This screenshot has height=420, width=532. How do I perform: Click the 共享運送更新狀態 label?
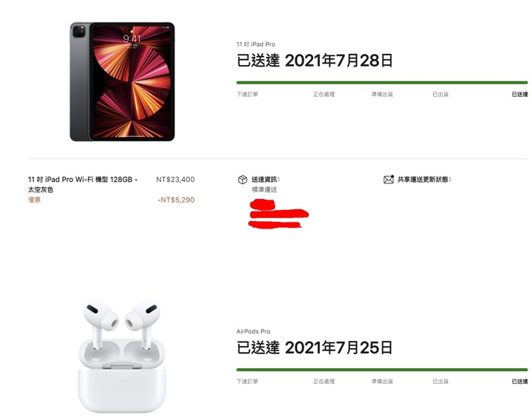pos(424,179)
